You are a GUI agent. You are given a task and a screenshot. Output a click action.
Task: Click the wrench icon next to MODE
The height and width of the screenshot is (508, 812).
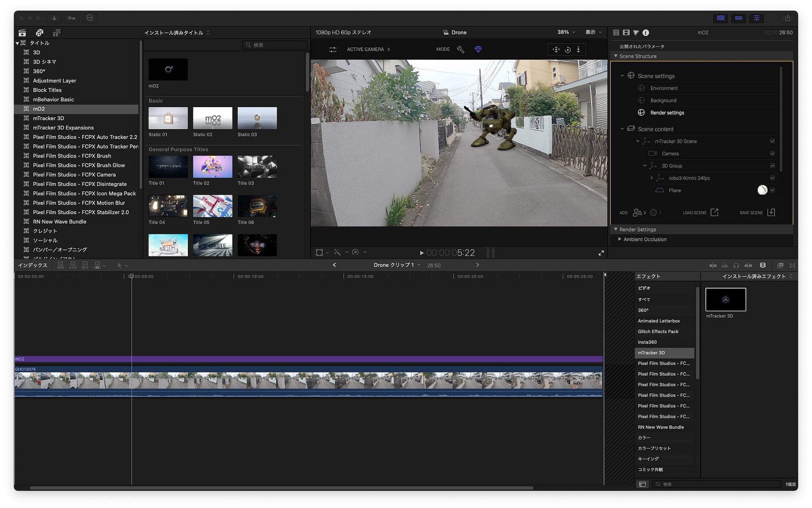coord(460,50)
